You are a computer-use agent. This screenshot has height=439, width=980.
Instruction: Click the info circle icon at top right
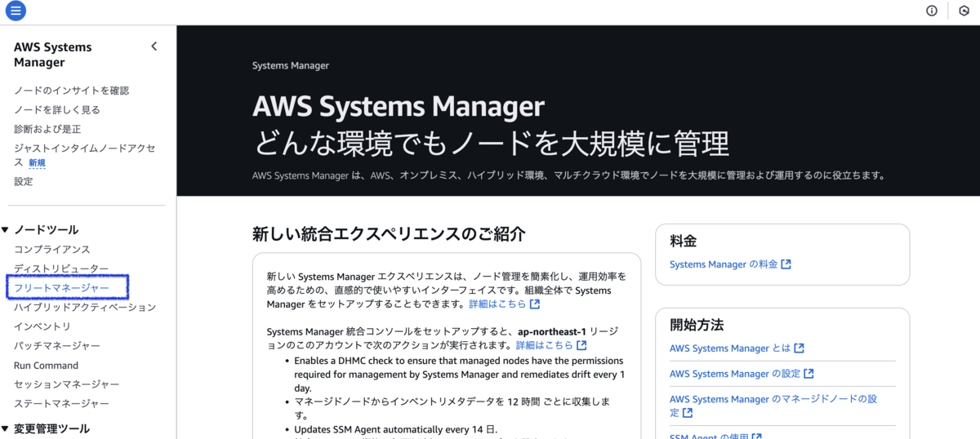coord(932,11)
